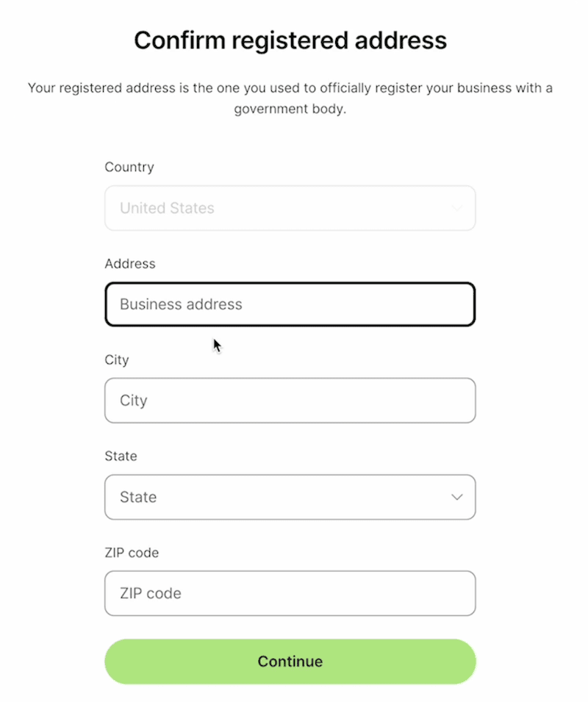This screenshot has height=702, width=588.
Task: Click the "State" label above the dropdown
Action: pos(121,456)
